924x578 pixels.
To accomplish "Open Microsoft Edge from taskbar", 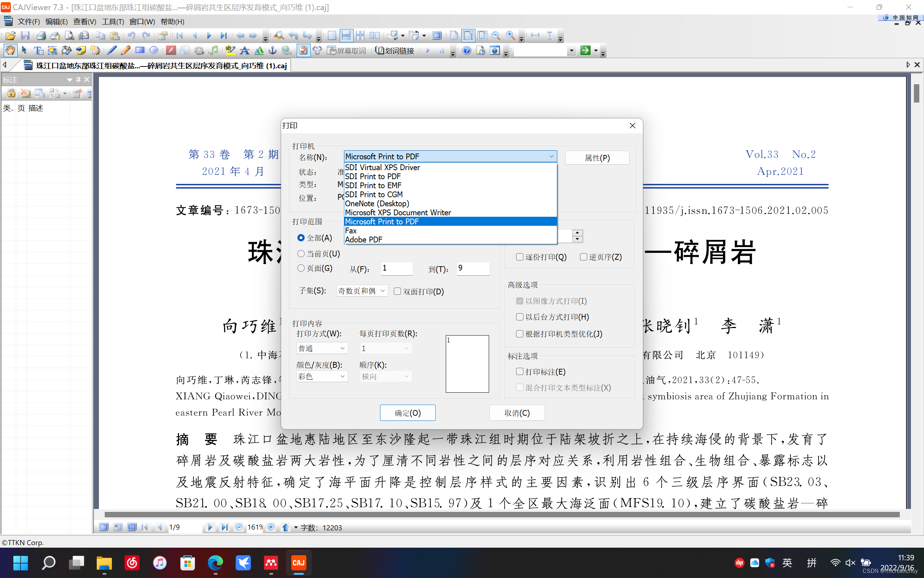I will click(215, 562).
